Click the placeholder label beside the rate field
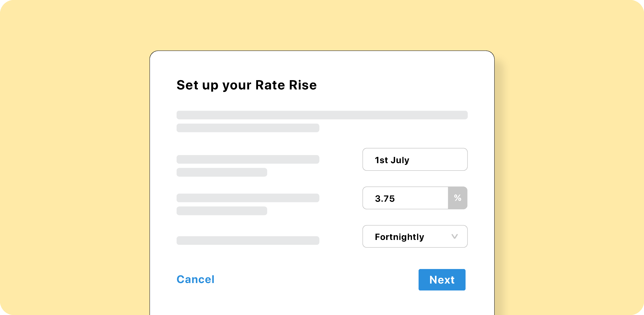644x315 pixels. [x=248, y=198]
